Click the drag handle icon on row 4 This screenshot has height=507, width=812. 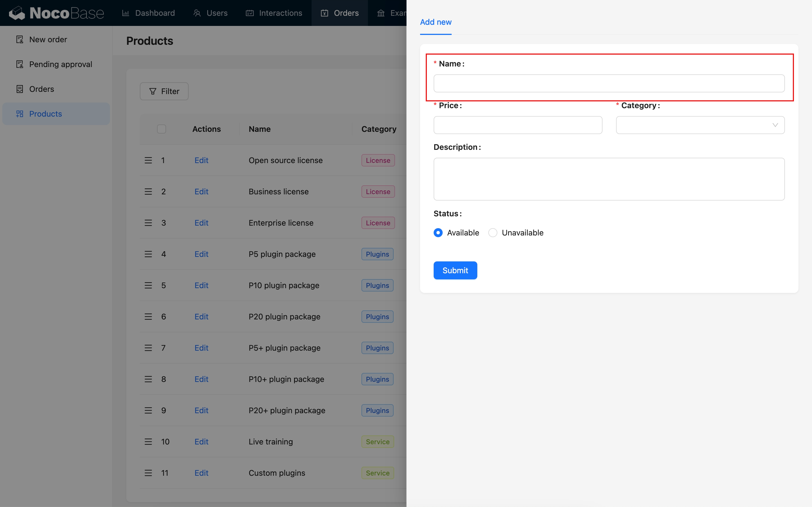(x=148, y=254)
